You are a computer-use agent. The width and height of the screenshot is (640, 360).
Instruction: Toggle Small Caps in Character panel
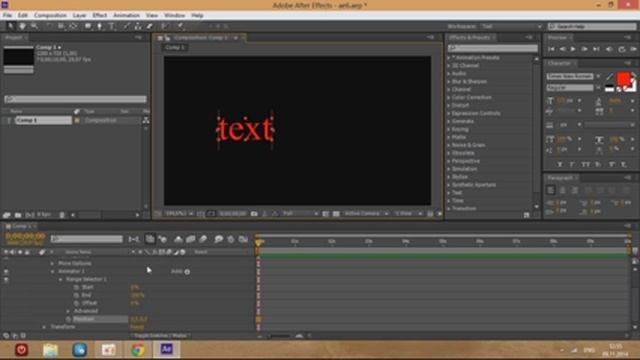tap(598, 164)
